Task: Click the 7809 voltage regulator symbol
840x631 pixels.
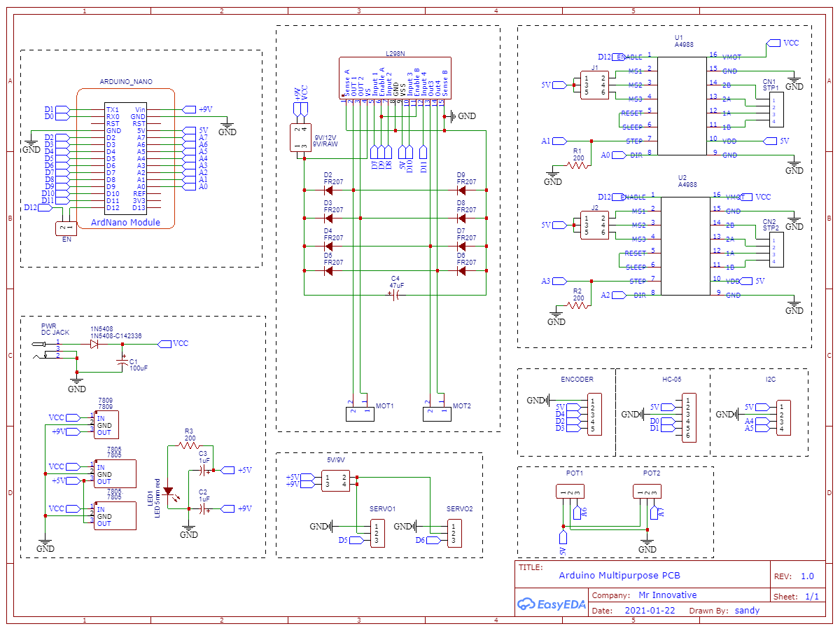Action: [106, 424]
